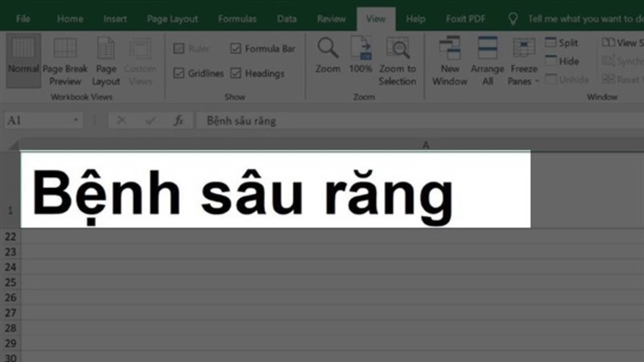Reset zoom to 100%
This screenshot has height=362, width=644.
tap(361, 56)
